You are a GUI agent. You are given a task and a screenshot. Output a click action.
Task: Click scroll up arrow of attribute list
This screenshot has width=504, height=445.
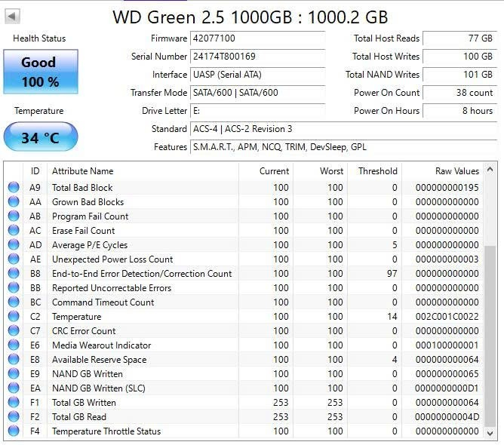click(490, 169)
